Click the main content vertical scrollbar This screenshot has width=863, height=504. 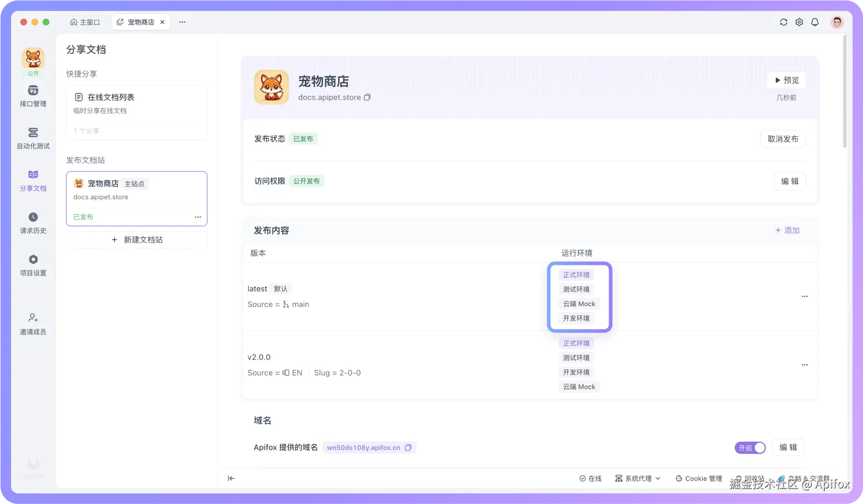point(845,92)
